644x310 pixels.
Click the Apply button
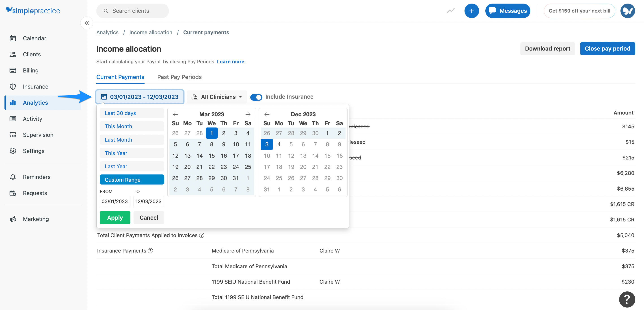[115, 217]
